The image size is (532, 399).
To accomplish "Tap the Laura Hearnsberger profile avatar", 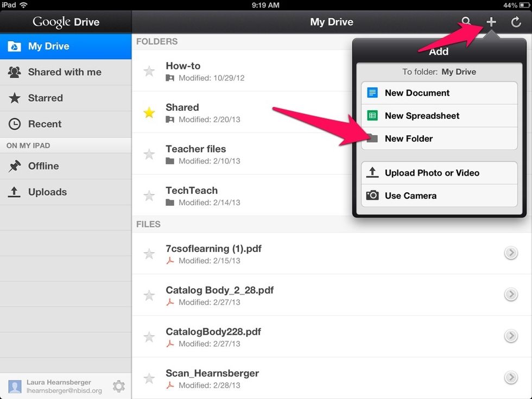I will [x=15, y=387].
